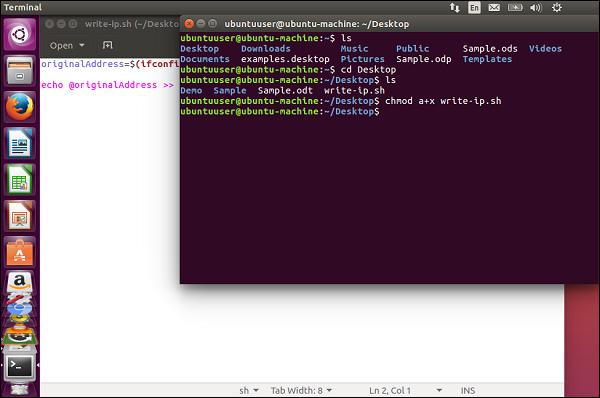The width and height of the screenshot is (600, 398).
Task: Click the new document icon in gedit toolbar
Action: [108, 45]
